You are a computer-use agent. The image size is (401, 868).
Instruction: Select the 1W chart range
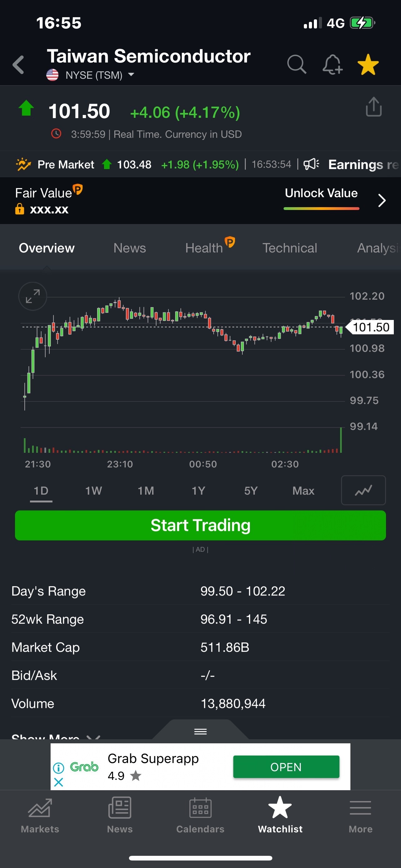click(x=93, y=491)
